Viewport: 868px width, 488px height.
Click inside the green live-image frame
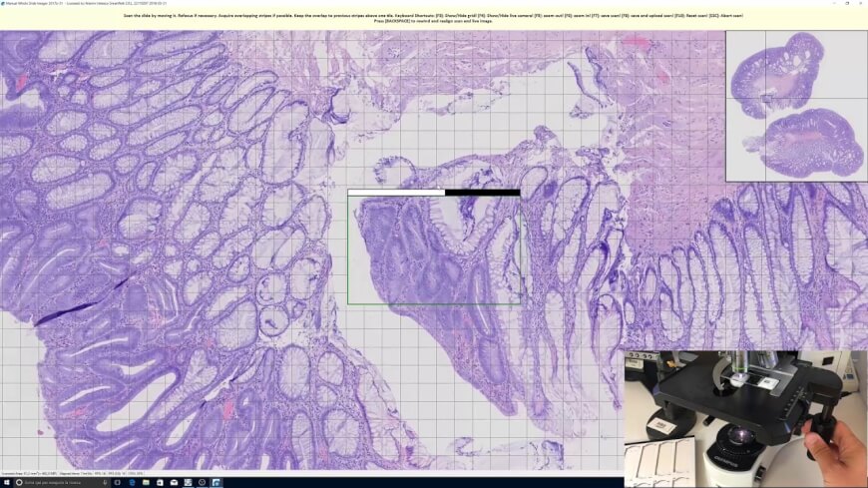pyautogui.click(x=434, y=249)
